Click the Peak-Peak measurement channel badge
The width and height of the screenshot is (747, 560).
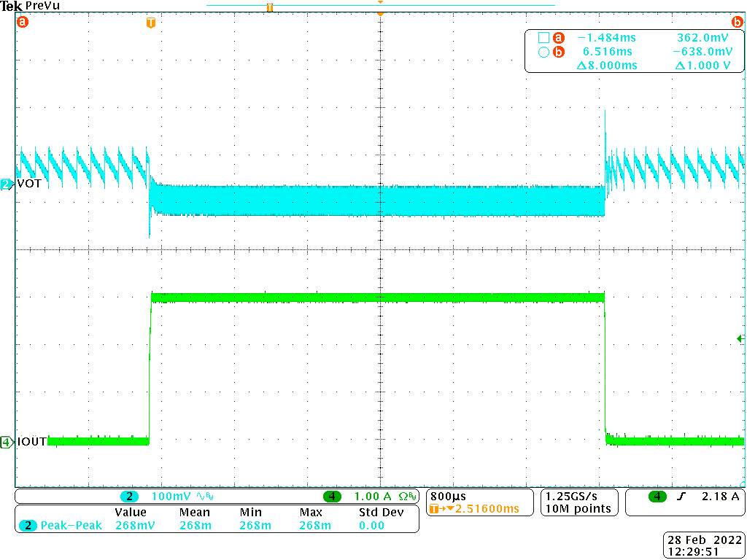pyautogui.click(x=27, y=524)
